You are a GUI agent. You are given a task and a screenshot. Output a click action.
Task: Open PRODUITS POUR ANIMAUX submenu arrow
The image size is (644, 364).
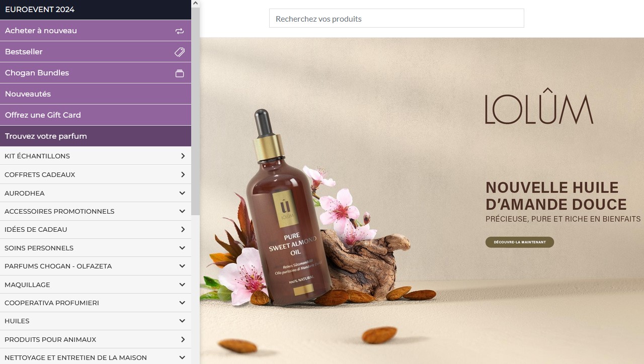tap(183, 339)
